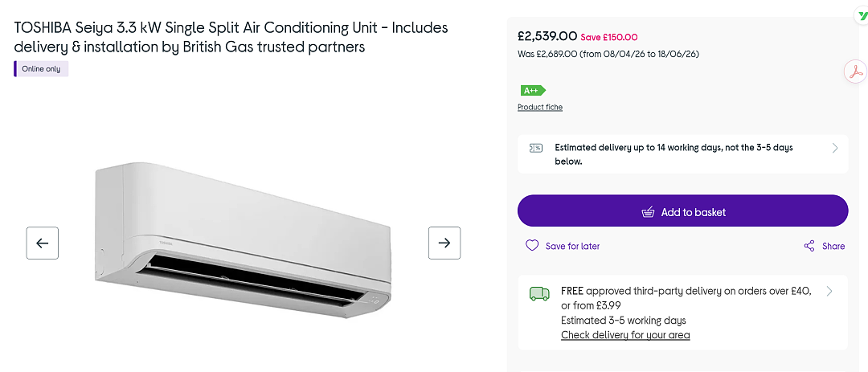Click the Online only badge
Viewport: 868px width, 372px height.
pyautogui.click(x=41, y=69)
